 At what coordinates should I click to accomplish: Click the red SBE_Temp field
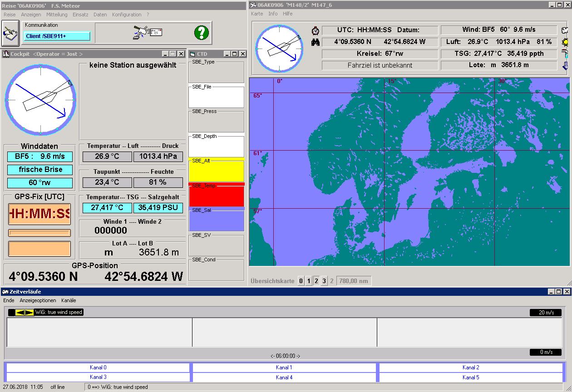coord(216,195)
